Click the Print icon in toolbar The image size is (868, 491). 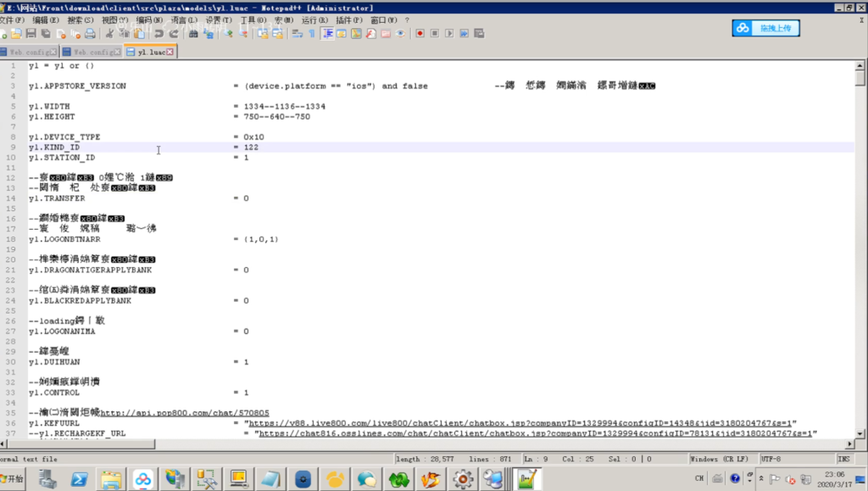(x=90, y=34)
